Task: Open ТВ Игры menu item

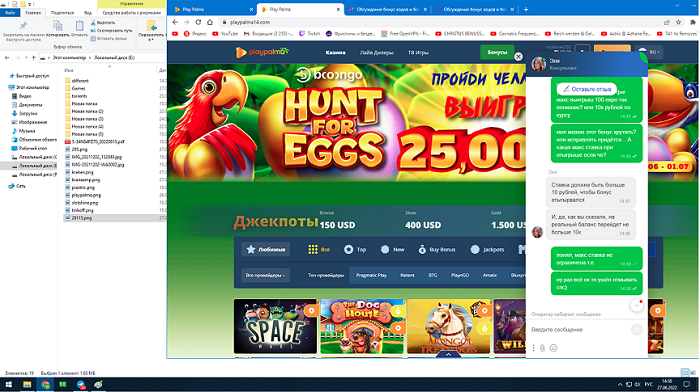Action: point(418,53)
